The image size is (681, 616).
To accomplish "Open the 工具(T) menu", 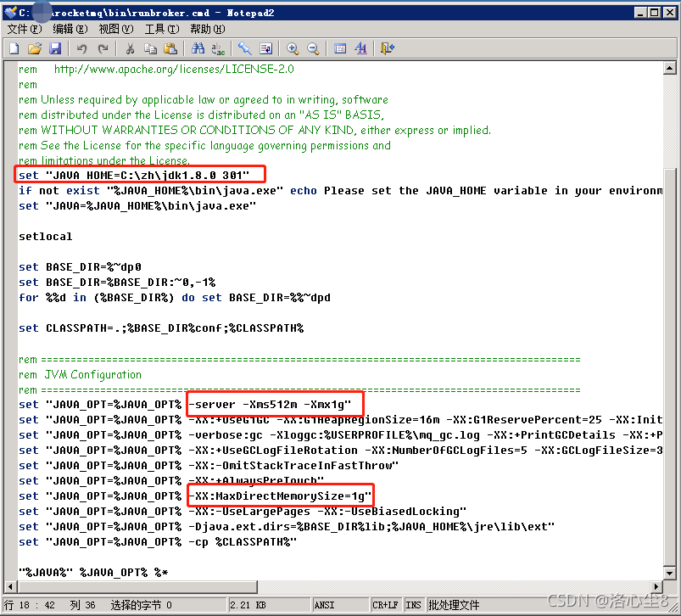I will click(x=162, y=29).
